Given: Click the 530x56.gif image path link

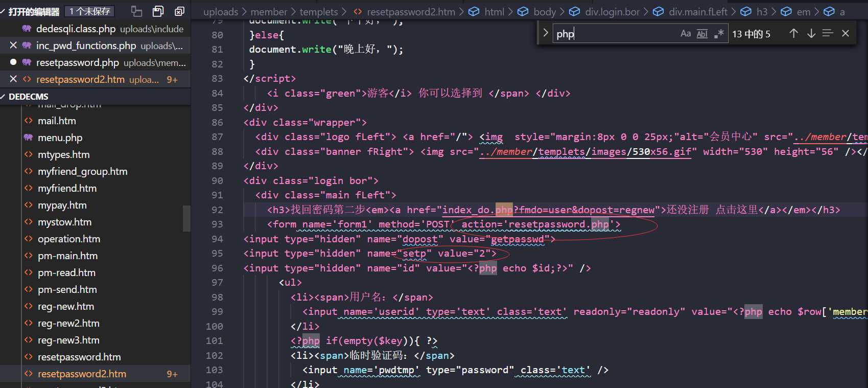Looking at the screenshot, I should coord(585,152).
